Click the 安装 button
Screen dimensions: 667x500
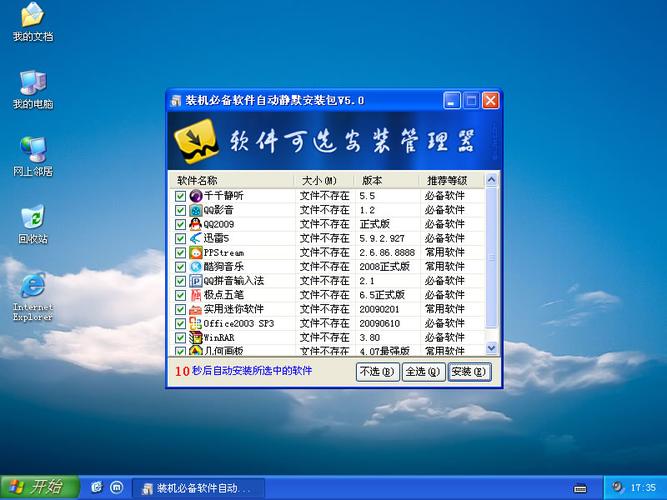pyautogui.click(x=468, y=372)
